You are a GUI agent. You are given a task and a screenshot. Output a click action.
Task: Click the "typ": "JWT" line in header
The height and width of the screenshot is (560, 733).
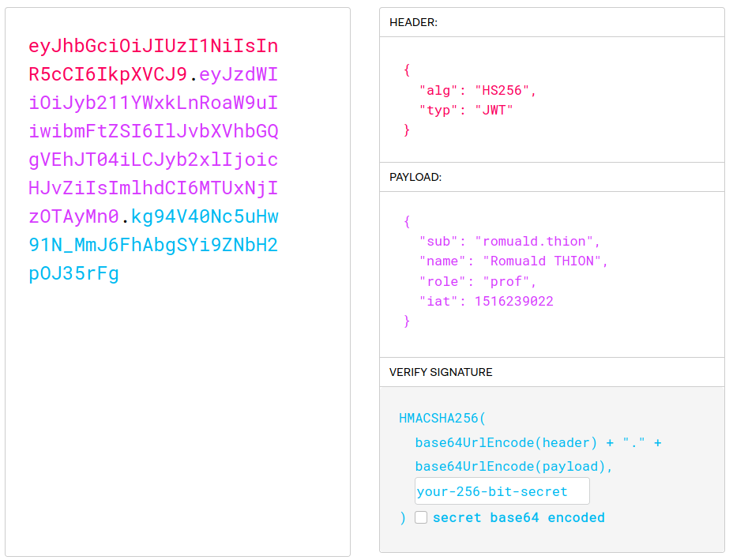(x=466, y=110)
